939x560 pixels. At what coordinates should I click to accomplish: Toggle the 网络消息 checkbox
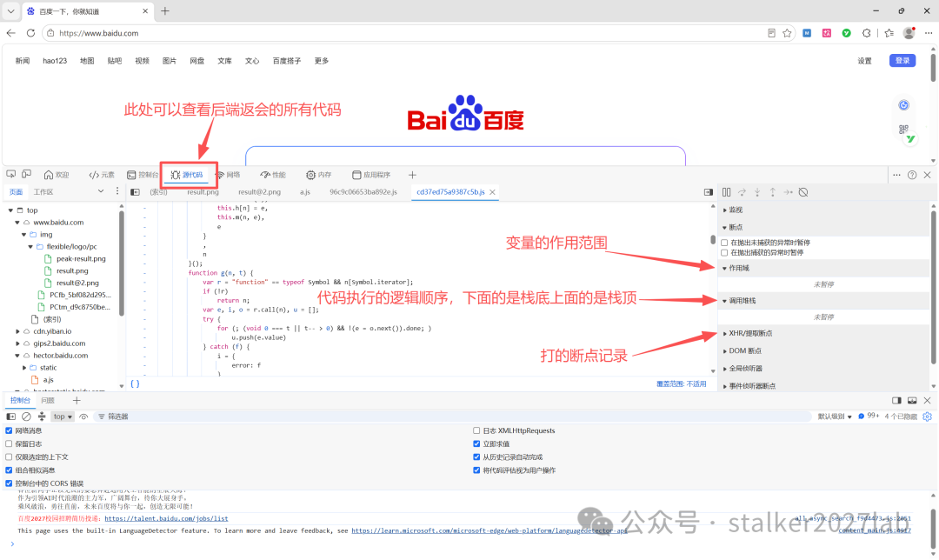9,430
